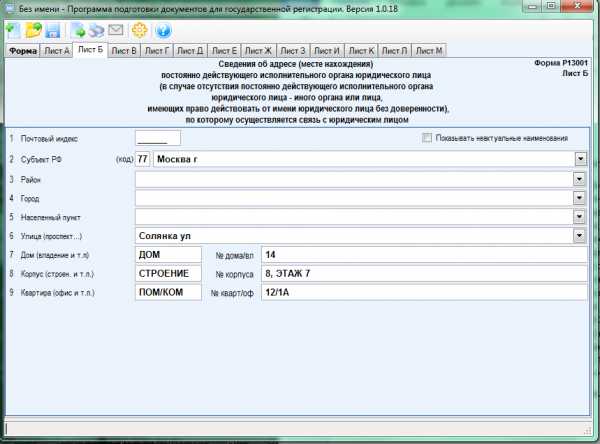Open the Лист Д tab
This screenshot has height=444, width=600.
(x=190, y=51)
